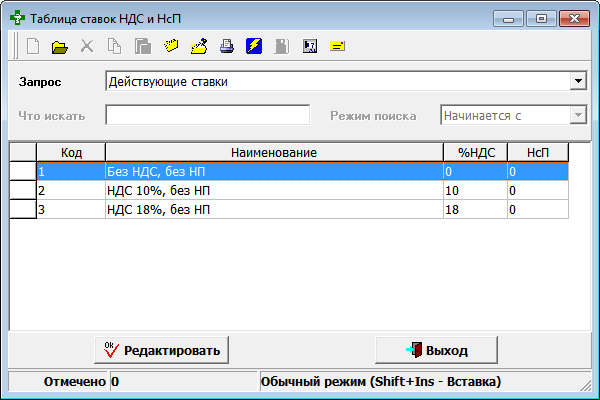Click row marker for code 3
The height and width of the screenshot is (400, 600).
23,209
